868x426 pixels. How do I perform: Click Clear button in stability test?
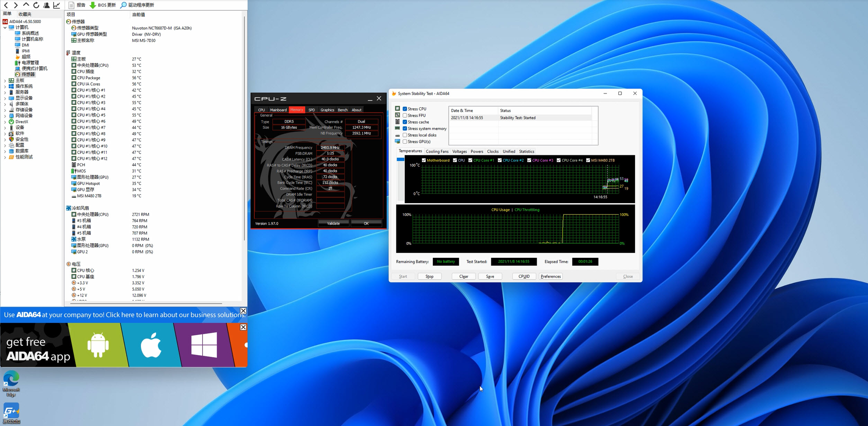(464, 277)
